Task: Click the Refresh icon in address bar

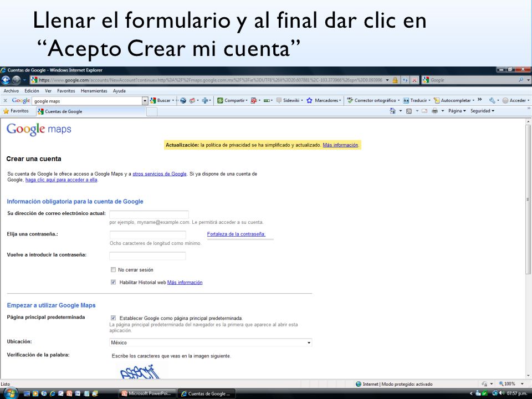Action: 405,80
